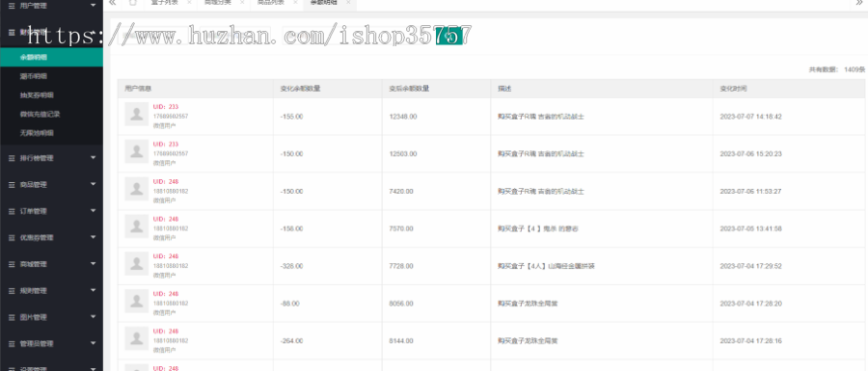Expand the 商品管理 menu arrow

click(x=93, y=184)
